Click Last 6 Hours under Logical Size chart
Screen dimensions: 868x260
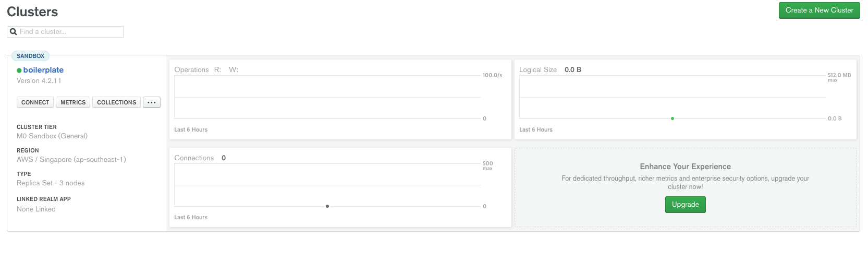(x=536, y=129)
